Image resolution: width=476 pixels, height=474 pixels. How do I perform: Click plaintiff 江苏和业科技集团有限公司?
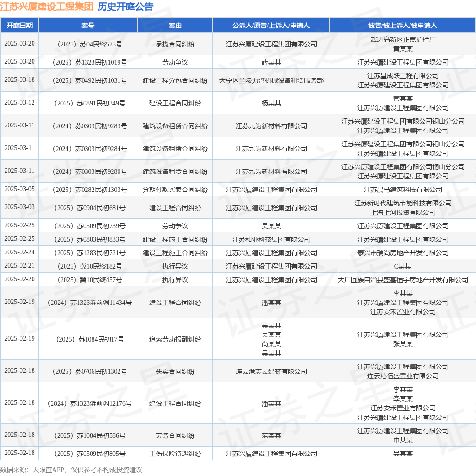pos(271,240)
